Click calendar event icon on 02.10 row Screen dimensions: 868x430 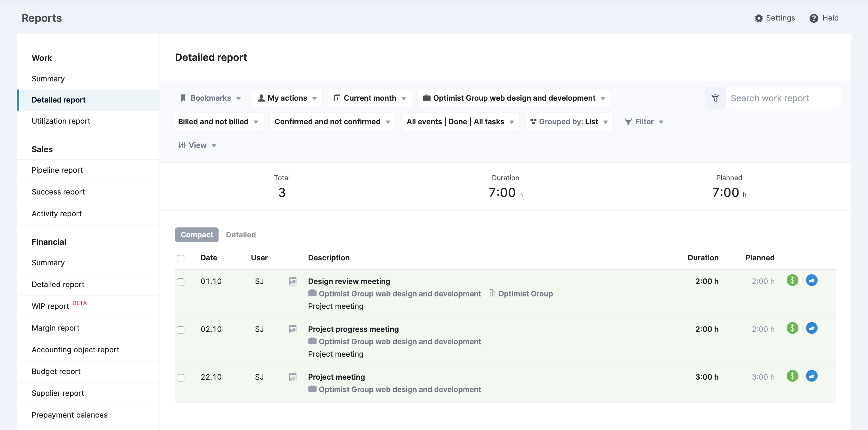pos(292,329)
